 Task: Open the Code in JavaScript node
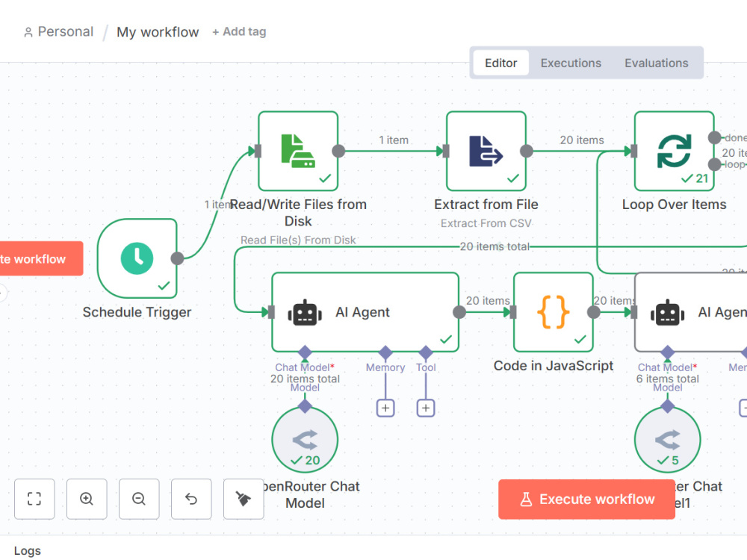[x=554, y=312]
